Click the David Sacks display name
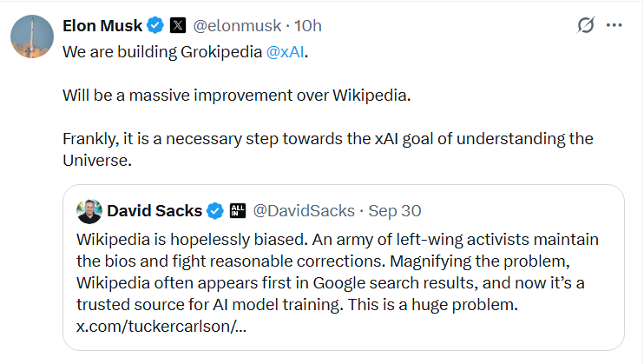Screen dimensions: 644x364 154,210
